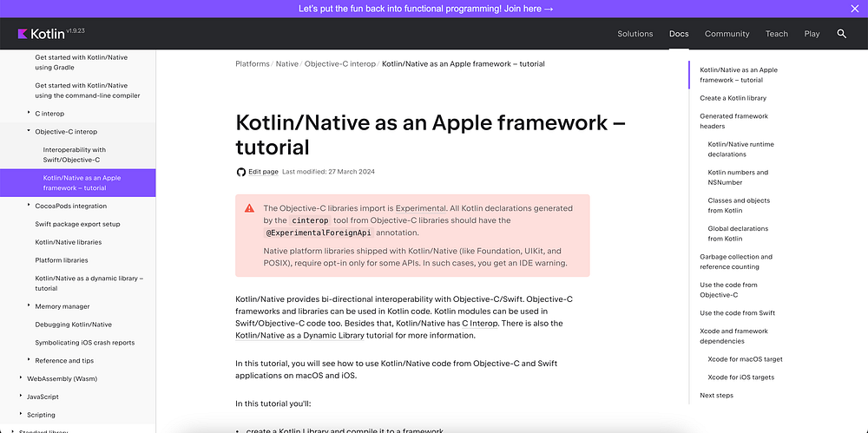
Task: Open Debugging Kotlin/Native page
Action: [x=73, y=325]
